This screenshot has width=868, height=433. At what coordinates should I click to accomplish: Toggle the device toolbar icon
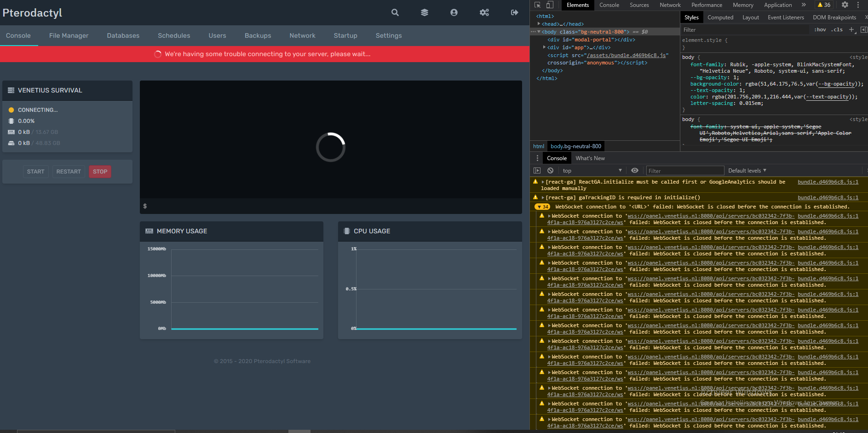[x=550, y=5]
